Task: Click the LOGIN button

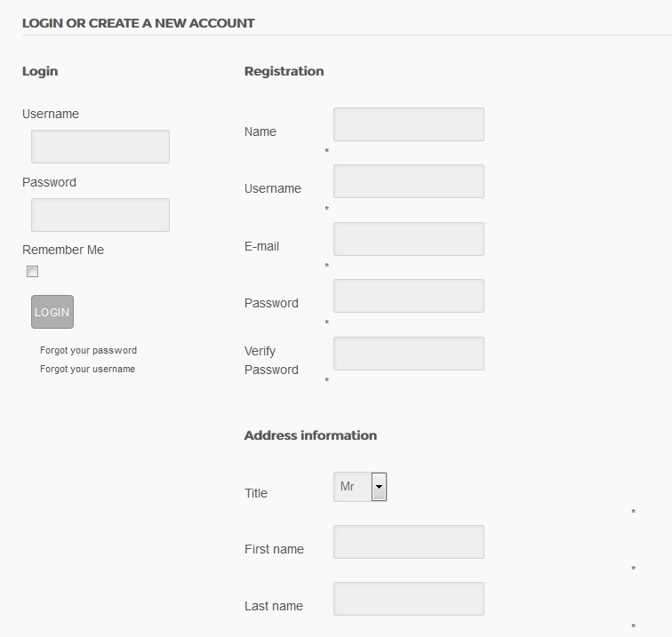Action: point(52,312)
